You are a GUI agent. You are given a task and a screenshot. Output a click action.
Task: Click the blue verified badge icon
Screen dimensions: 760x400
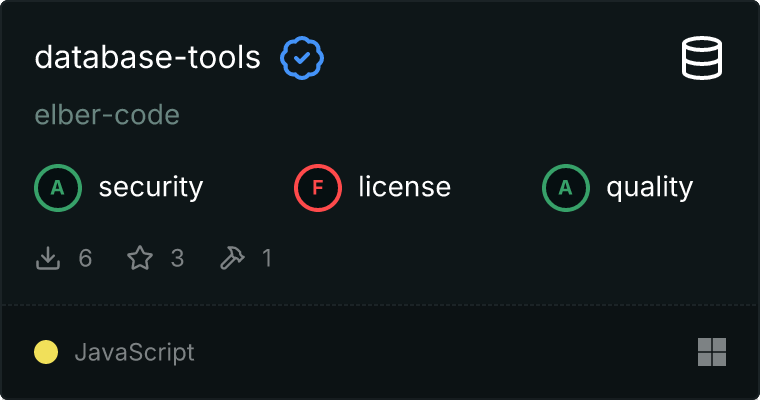click(x=302, y=58)
